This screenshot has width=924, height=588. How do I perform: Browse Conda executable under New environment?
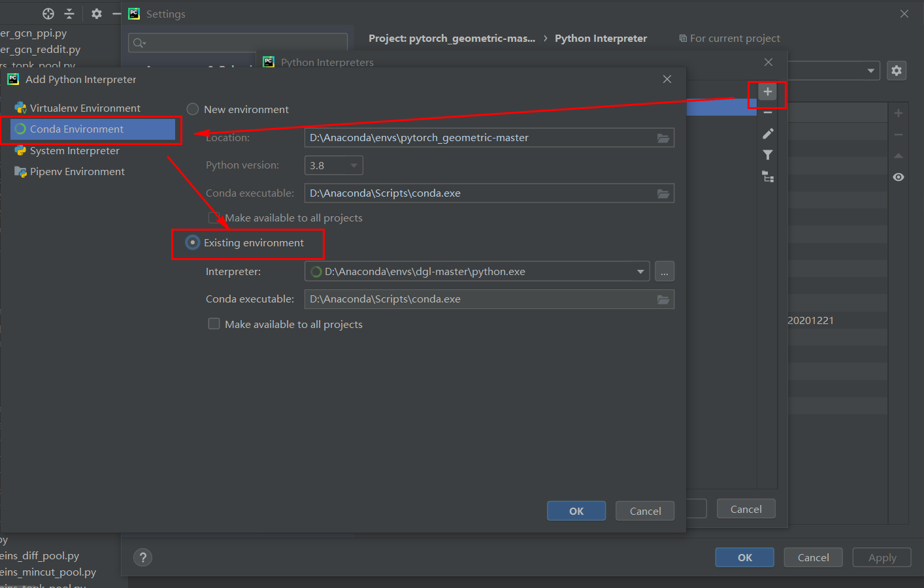pos(663,193)
